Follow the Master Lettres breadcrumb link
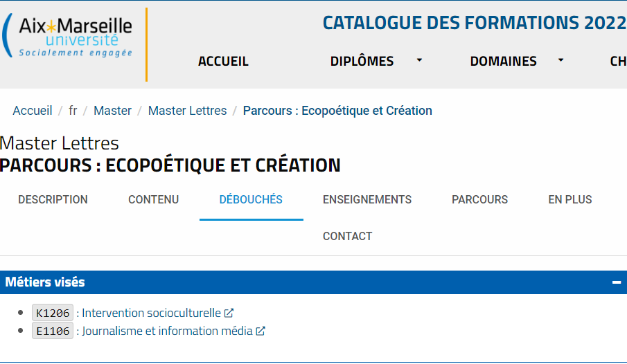 187,111
